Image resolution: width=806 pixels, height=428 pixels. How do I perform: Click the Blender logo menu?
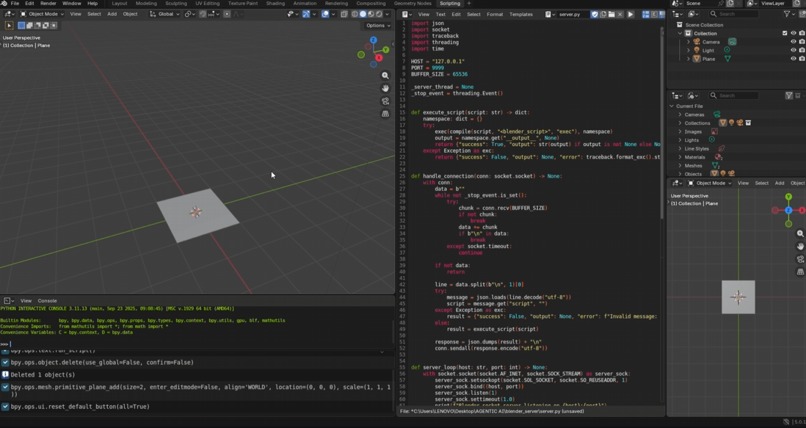pos(3,3)
